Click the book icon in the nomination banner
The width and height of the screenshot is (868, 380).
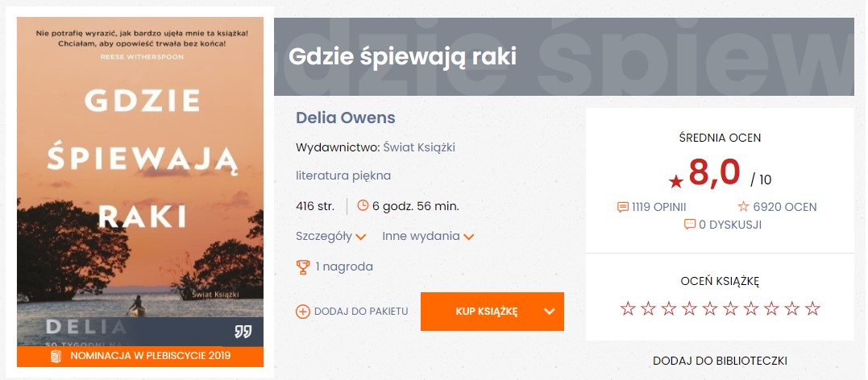coord(56,356)
